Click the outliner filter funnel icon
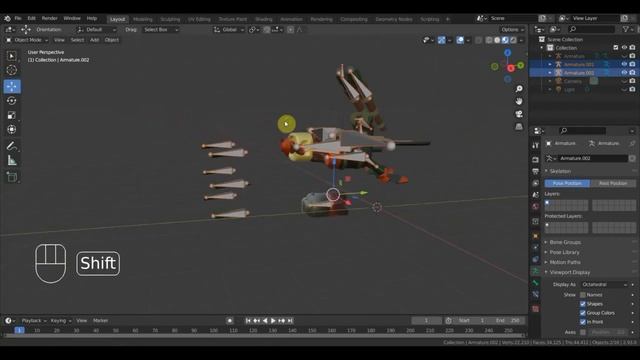Image resolution: width=640 pixels, height=360 pixels. [x=626, y=29]
